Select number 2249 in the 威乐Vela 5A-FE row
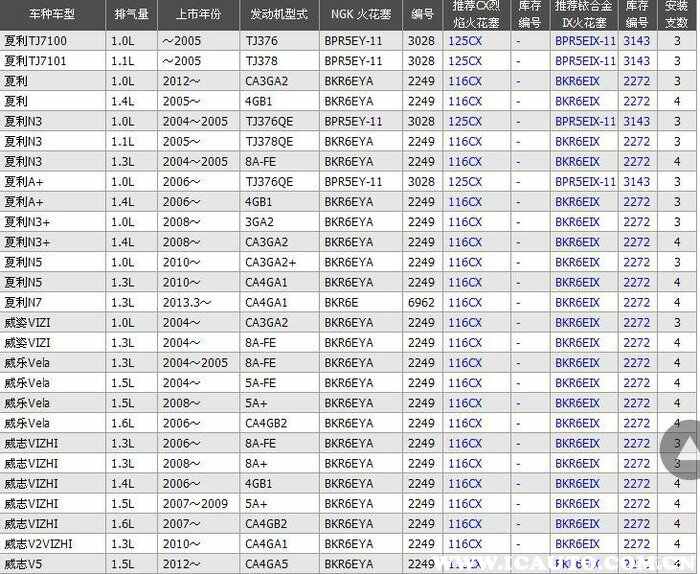The width and height of the screenshot is (700, 574). [421, 383]
